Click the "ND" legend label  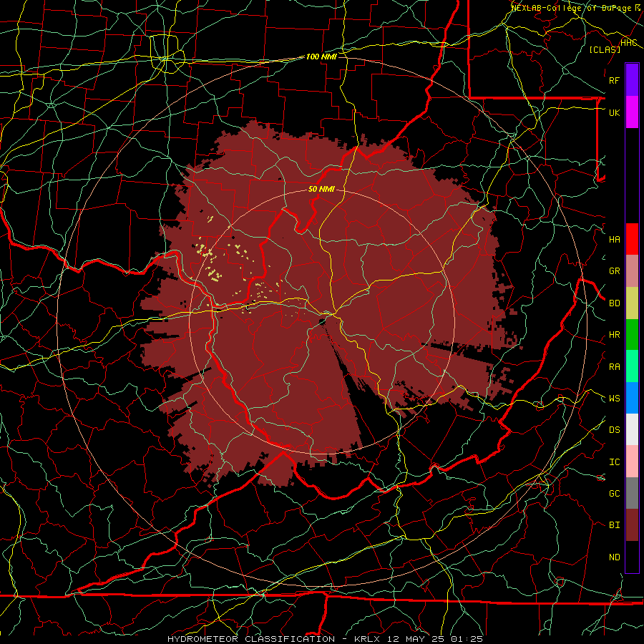pyautogui.click(x=614, y=557)
